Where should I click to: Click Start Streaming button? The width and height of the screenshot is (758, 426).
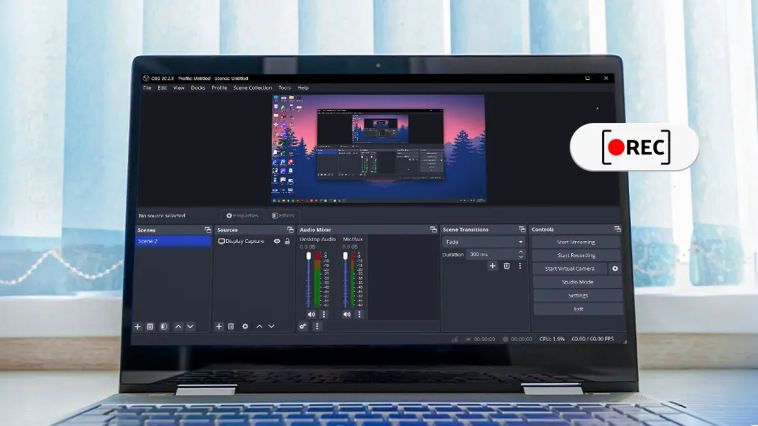tap(576, 242)
